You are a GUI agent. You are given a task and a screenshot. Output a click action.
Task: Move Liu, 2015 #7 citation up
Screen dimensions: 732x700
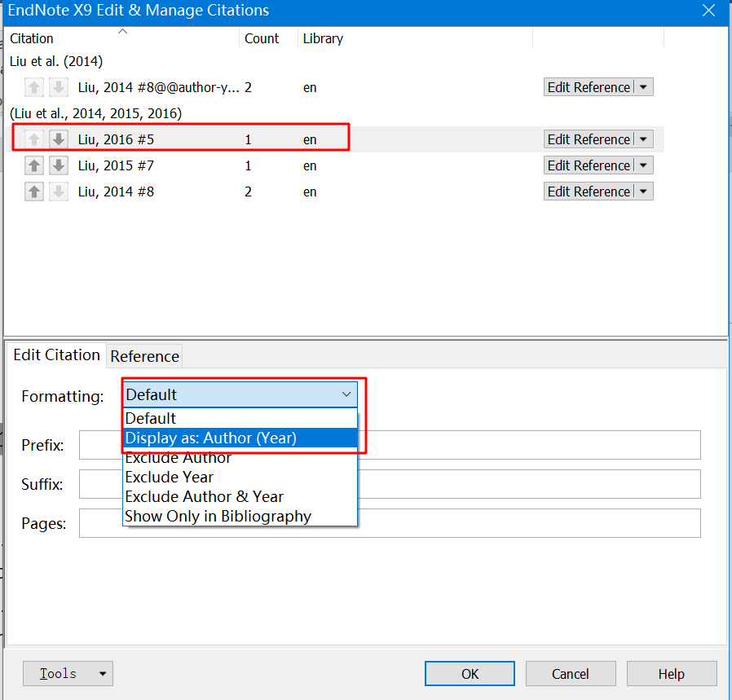click(34, 165)
